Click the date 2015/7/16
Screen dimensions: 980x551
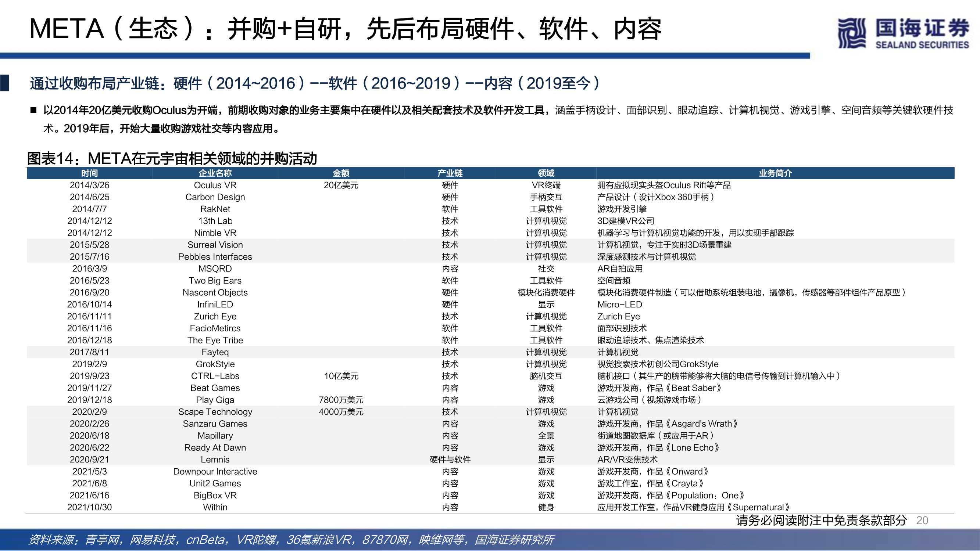point(89,257)
